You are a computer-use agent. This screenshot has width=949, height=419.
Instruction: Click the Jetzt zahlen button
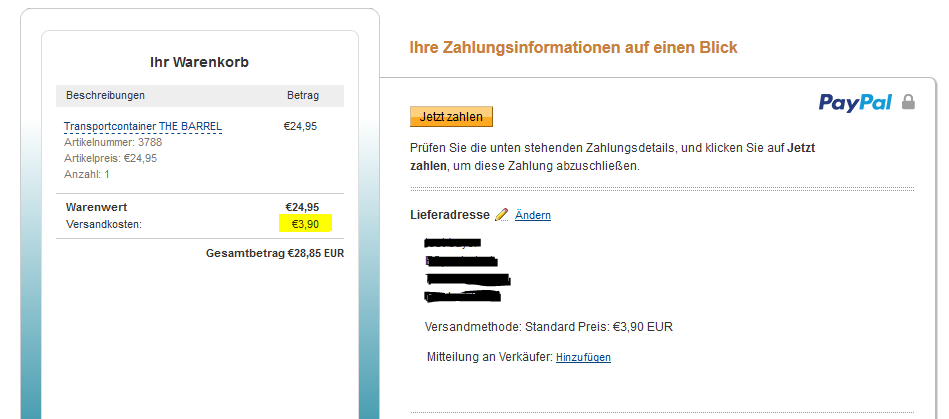point(451,117)
